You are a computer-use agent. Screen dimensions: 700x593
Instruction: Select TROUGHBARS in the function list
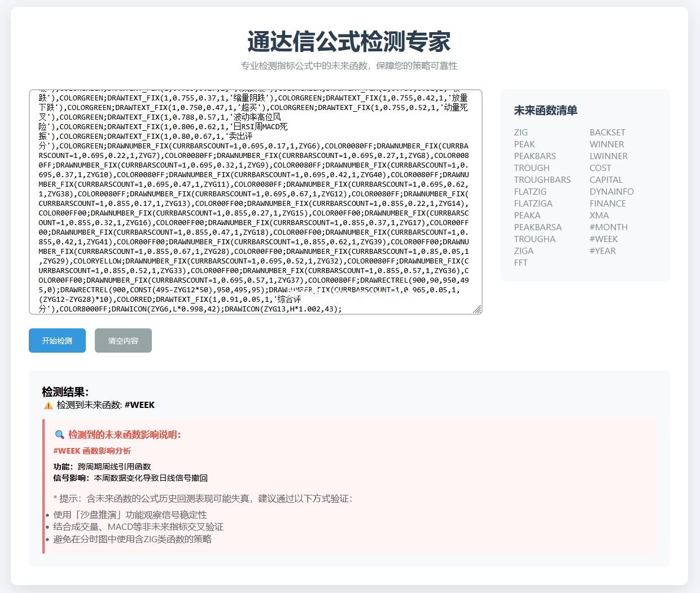click(542, 180)
